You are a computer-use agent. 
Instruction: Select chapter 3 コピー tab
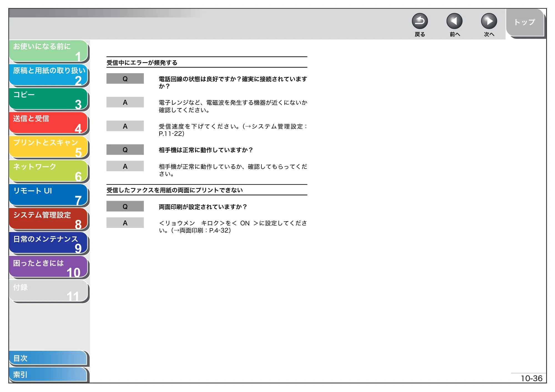click(x=49, y=99)
